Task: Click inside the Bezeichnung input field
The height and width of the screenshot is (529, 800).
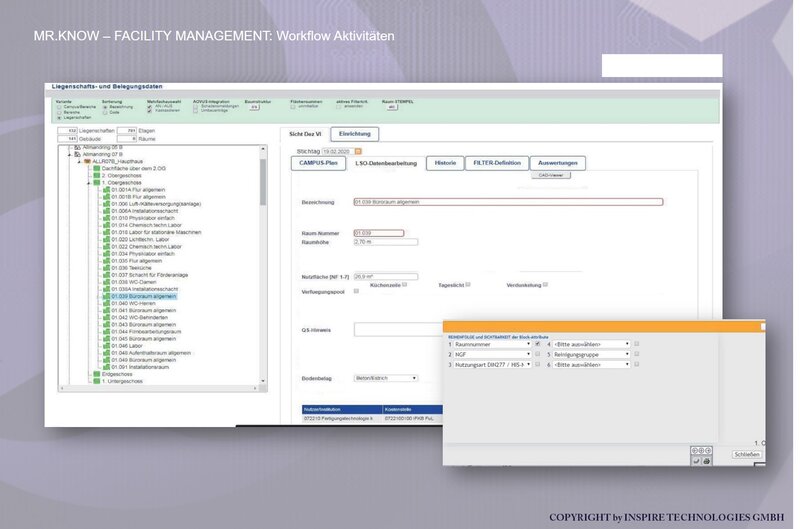Action: click(x=508, y=202)
